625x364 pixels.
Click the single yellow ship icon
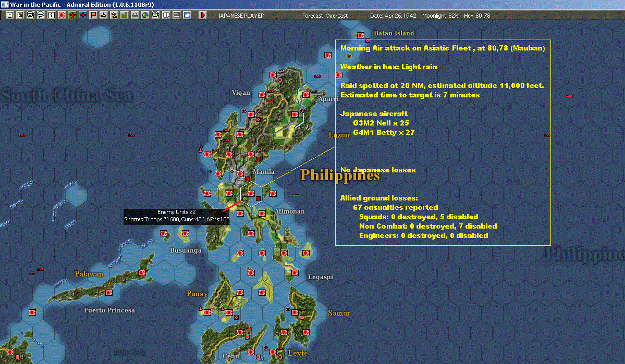tap(104, 15)
